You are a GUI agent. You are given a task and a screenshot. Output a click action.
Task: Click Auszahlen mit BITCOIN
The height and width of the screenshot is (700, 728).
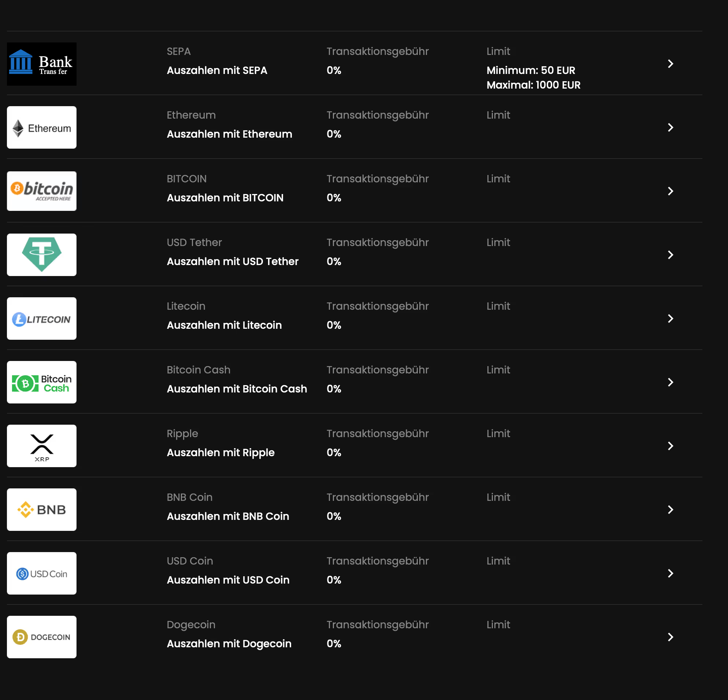tap(225, 198)
